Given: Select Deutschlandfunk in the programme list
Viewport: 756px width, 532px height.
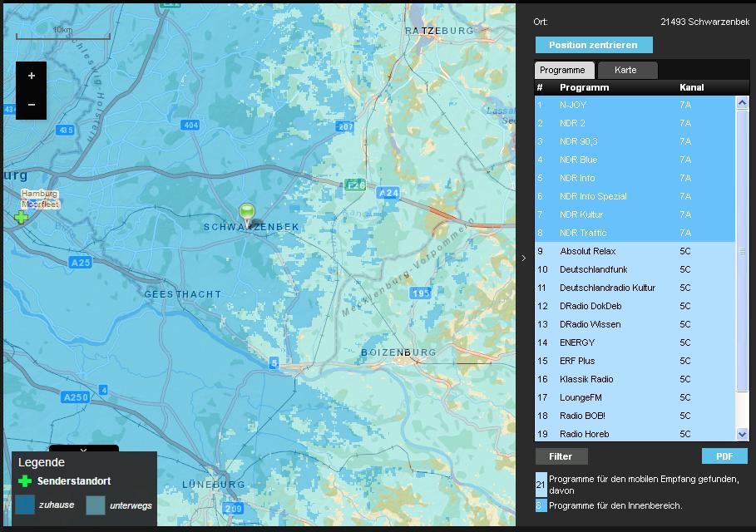Looking at the screenshot, I should (x=593, y=269).
